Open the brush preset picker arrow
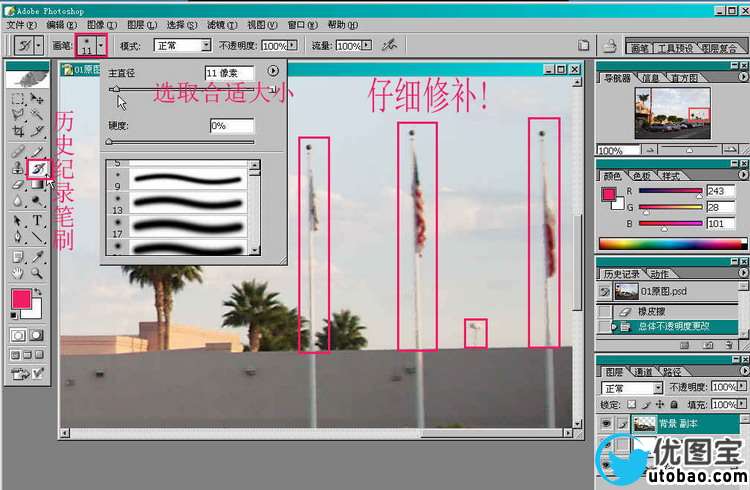The image size is (750, 490). tap(101, 46)
